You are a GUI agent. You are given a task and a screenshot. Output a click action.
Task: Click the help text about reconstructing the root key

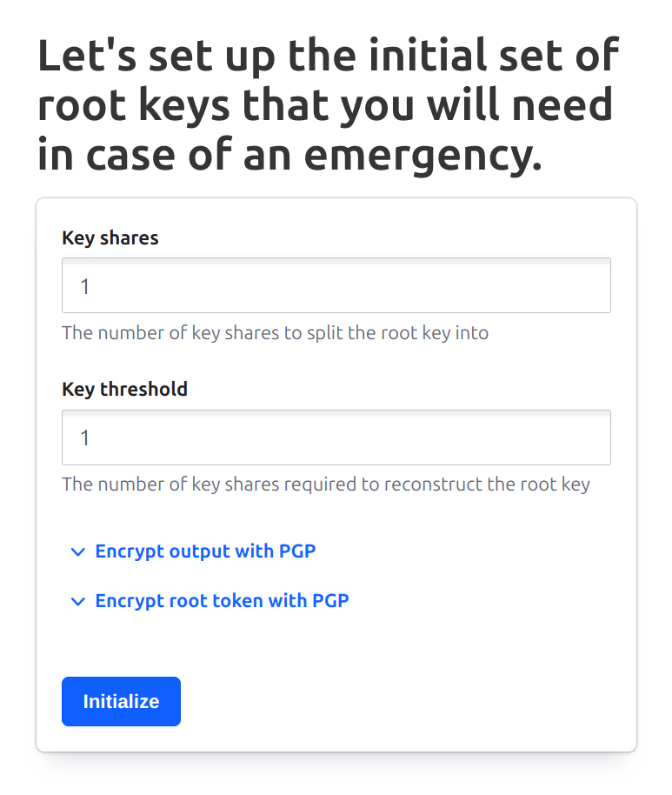pyautogui.click(x=326, y=484)
